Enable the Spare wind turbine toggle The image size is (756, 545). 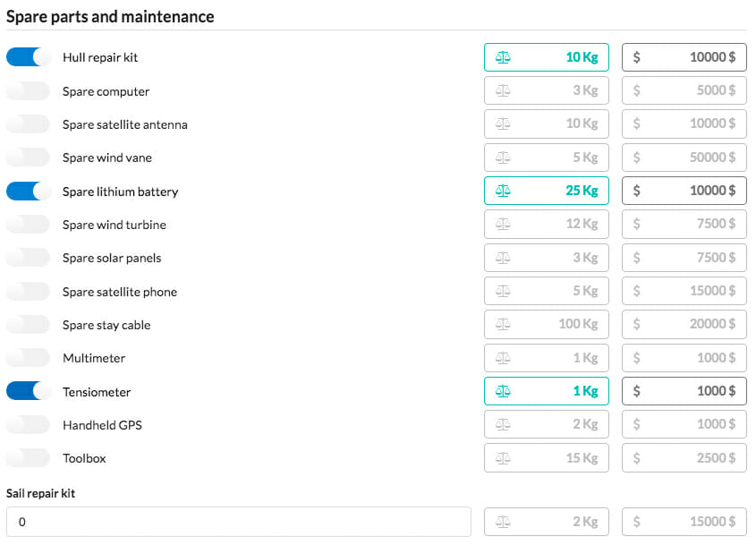point(29,225)
